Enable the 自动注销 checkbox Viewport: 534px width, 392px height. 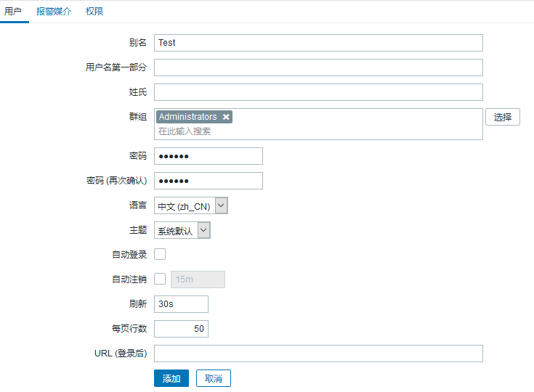tap(160, 279)
